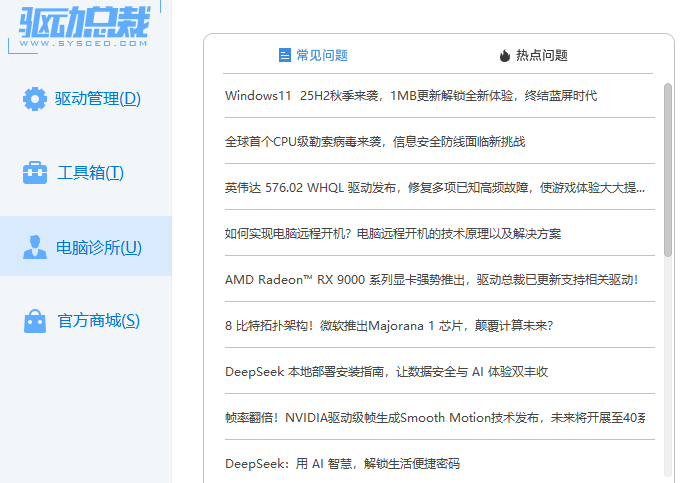Click the document icon beside 常见问题

[x=285, y=56]
